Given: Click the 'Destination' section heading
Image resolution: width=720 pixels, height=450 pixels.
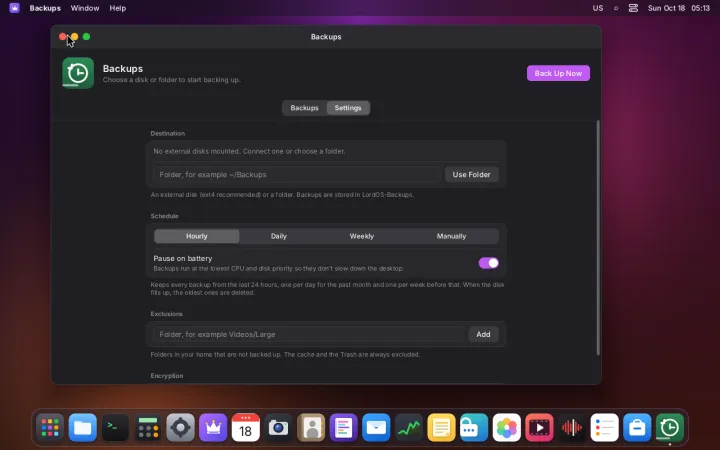Looking at the screenshot, I should tap(168, 133).
